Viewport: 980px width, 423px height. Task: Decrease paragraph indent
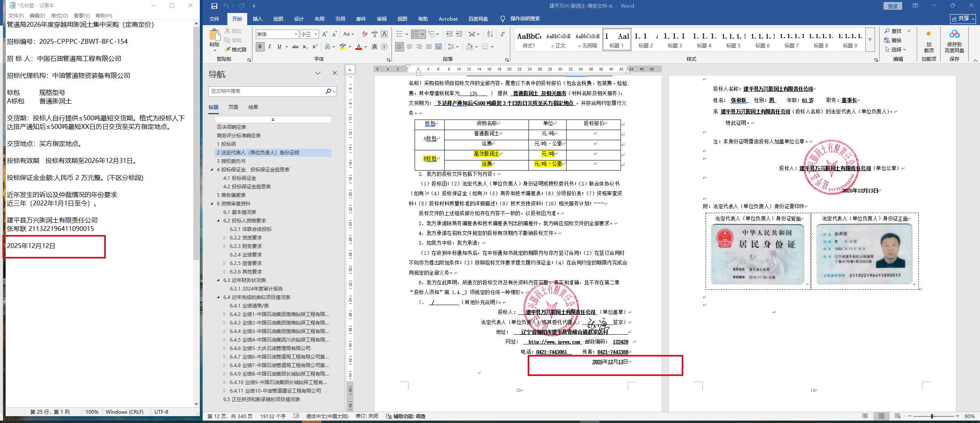point(449,34)
